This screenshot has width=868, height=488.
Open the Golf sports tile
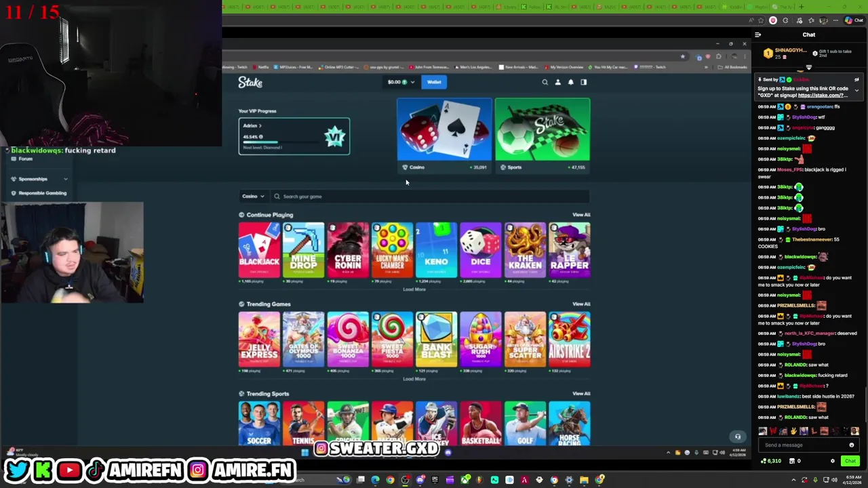(525, 424)
